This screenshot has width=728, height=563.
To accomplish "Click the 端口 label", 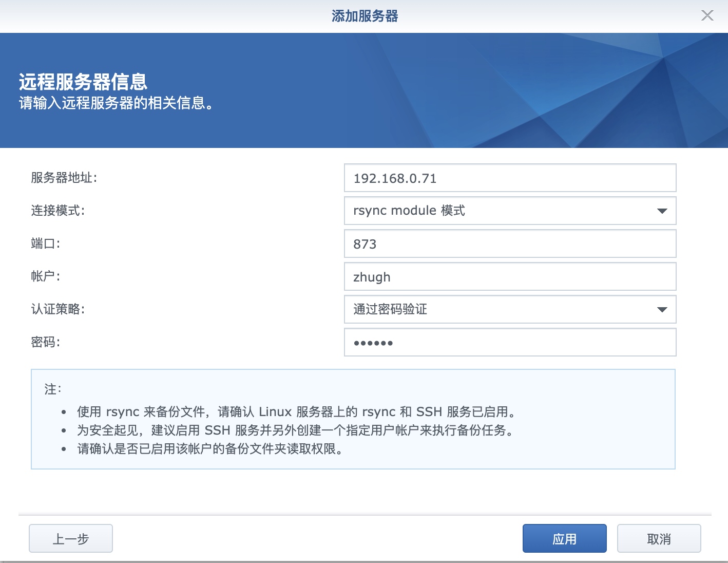I will 46,243.
